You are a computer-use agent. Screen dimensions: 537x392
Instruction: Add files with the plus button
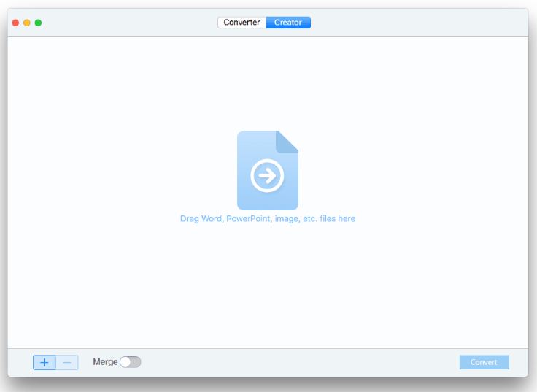(45, 362)
